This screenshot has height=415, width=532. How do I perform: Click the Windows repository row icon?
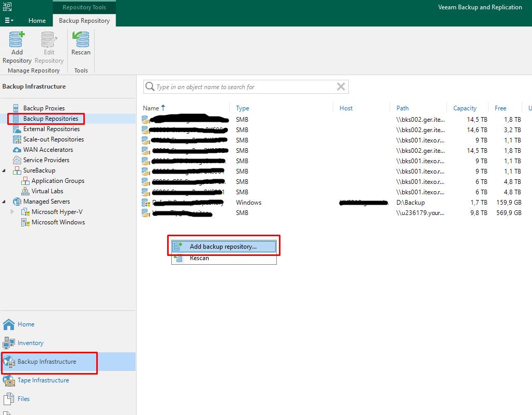[145, 203]
